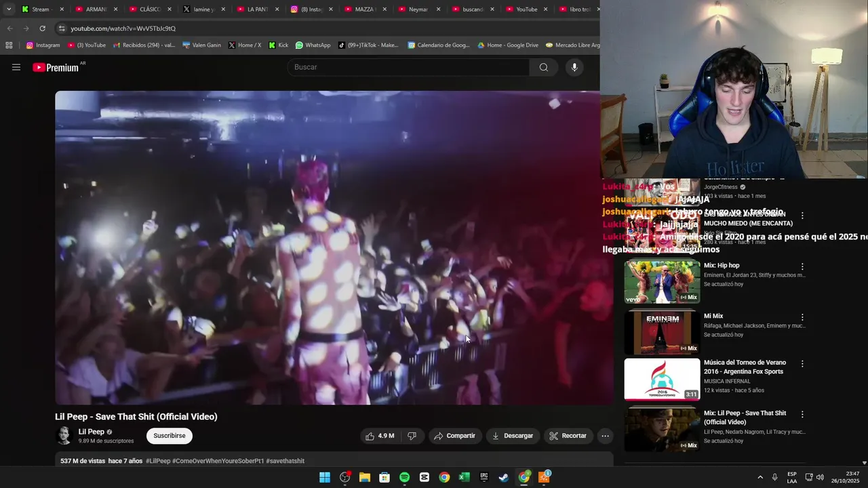Open Lil Peep channel name link
868x488 pixels.
(91, 432)
